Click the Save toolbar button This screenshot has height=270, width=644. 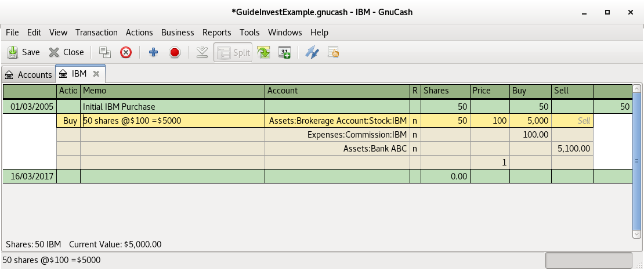click(24, 52)
